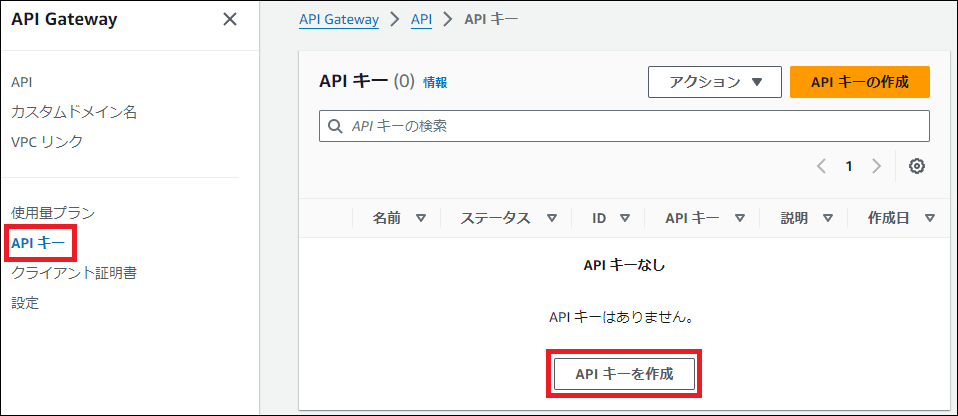Sort by 作成日 column arrow
This screenshot has height=416, width=958.
tap(929, 219)
